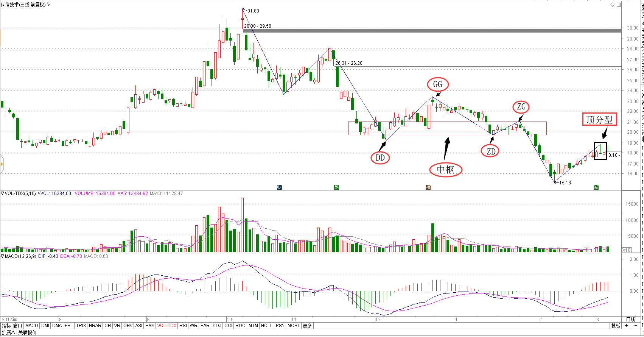Viewport: 644px width, 337px height.
Task: Switch to the RSI indicator
Action: tap(183, 326)
